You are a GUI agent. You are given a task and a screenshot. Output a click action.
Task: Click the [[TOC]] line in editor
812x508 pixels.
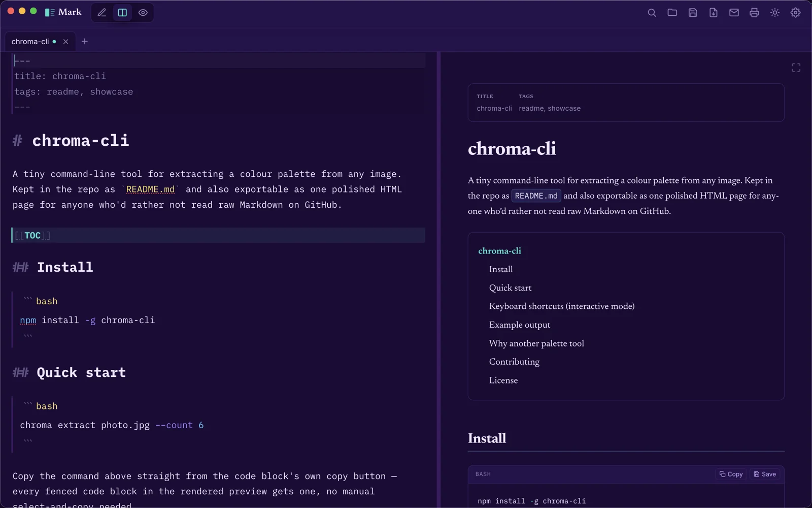click(218, 235)
